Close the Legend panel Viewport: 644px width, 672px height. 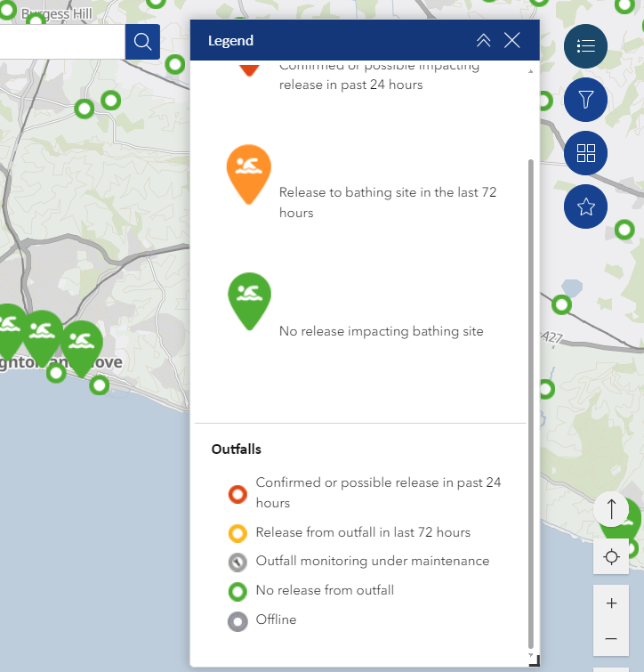tap(511, 40)
